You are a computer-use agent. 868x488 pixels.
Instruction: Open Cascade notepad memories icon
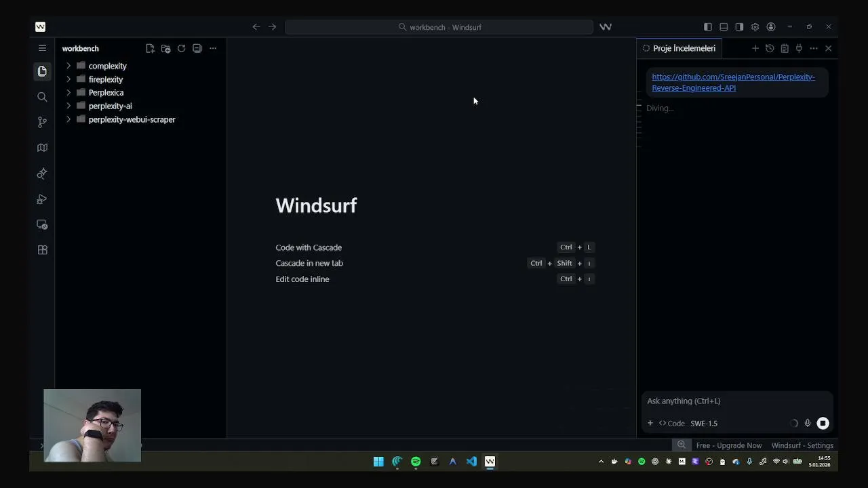click(x=785, y=48)
